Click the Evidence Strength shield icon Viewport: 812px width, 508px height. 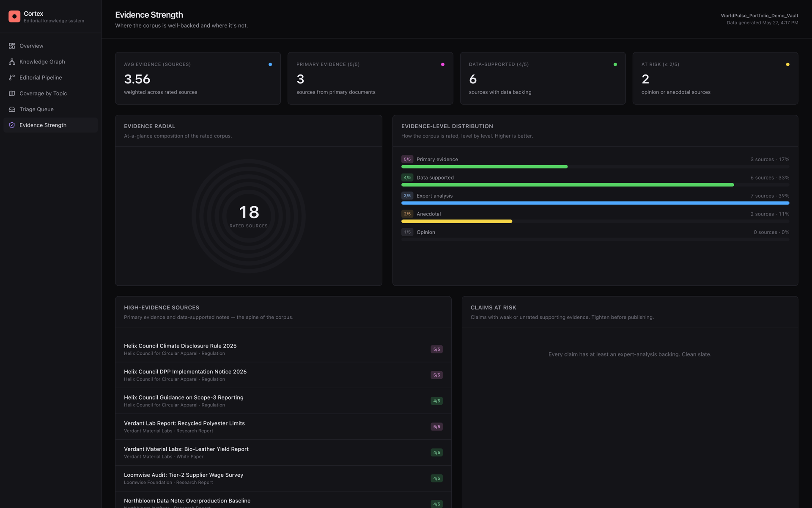click(x=12, y=125)
